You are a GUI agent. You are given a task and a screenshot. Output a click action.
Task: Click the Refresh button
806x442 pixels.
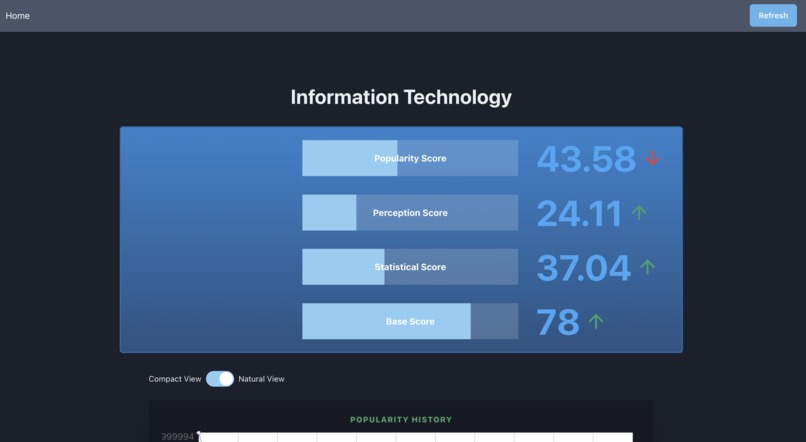[x=773, y=15]
